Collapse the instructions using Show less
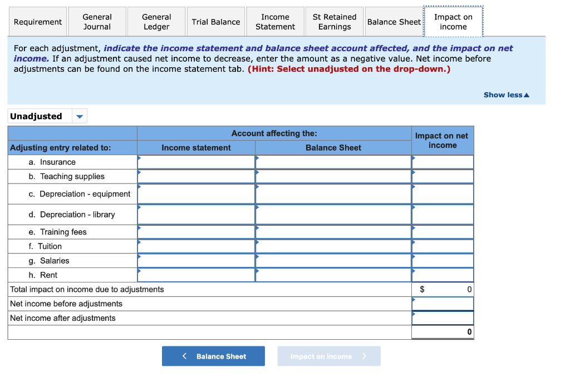This screenshot has width=570, height=392. 505,95
